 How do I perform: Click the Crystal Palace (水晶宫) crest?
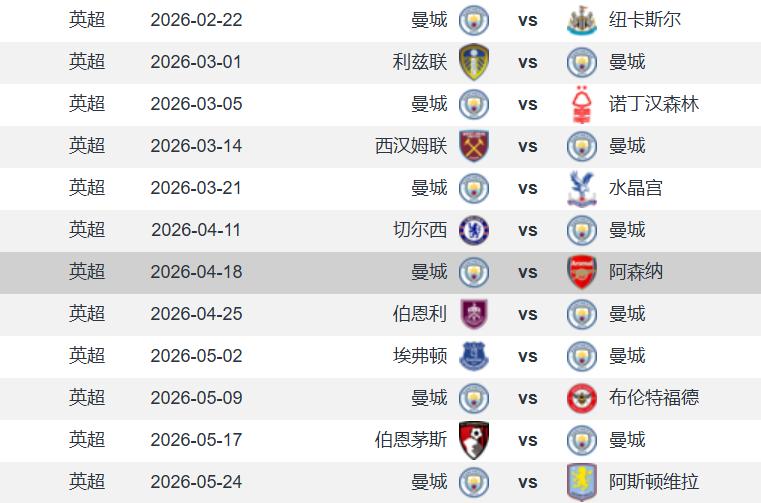pyautogui.click(x=581, y=188)
